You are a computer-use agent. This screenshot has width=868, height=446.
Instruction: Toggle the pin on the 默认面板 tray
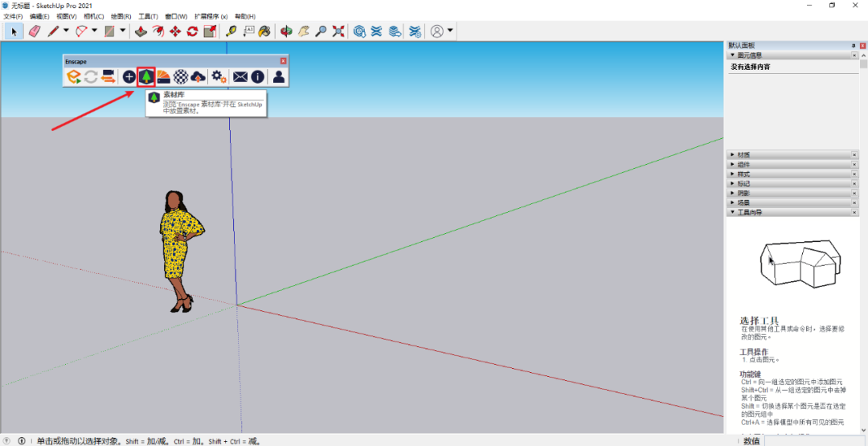[854, 46]
